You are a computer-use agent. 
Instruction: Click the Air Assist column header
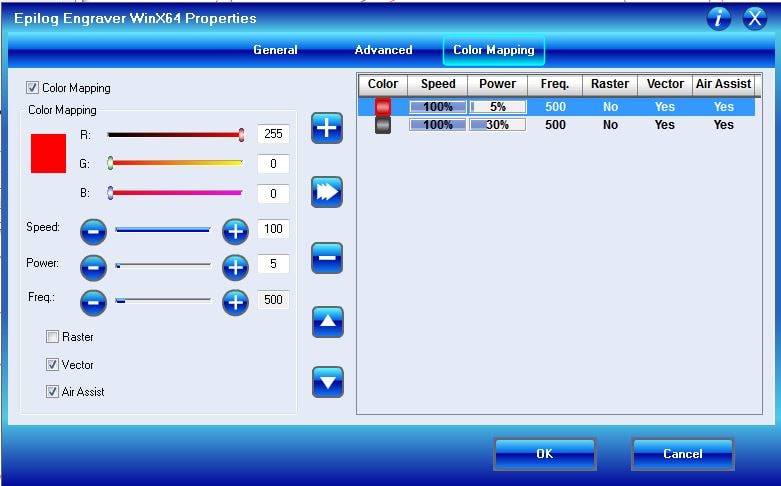pyautogui.click(x=724, y=84)
